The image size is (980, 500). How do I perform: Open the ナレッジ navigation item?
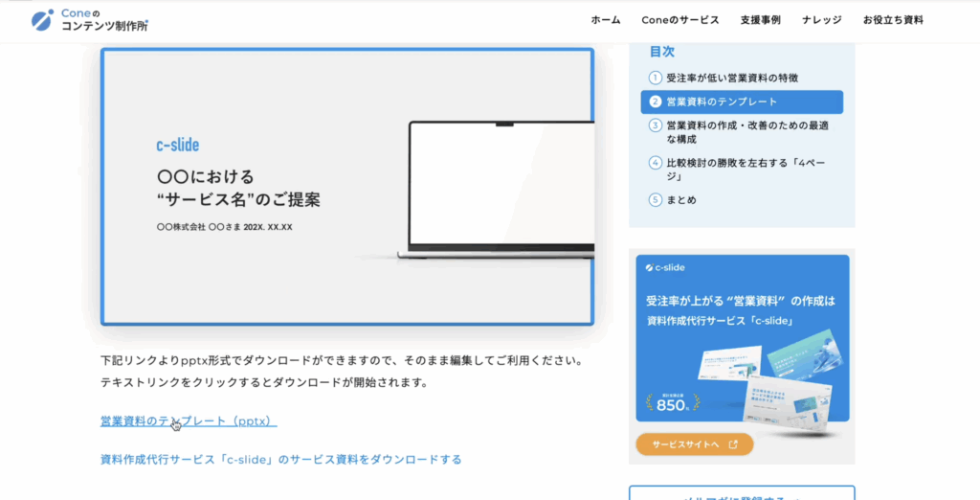[x=822, y=20]
